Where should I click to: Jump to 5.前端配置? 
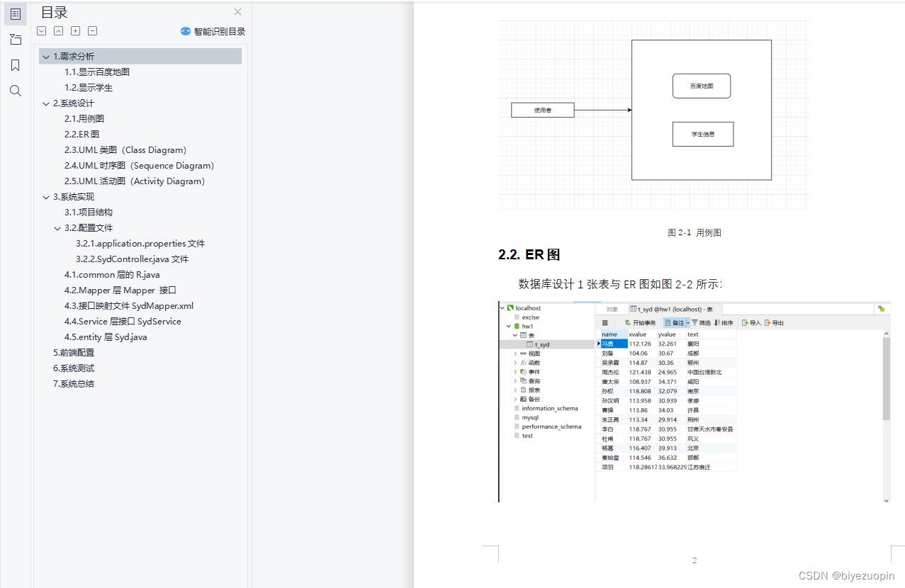coord(74,353)
